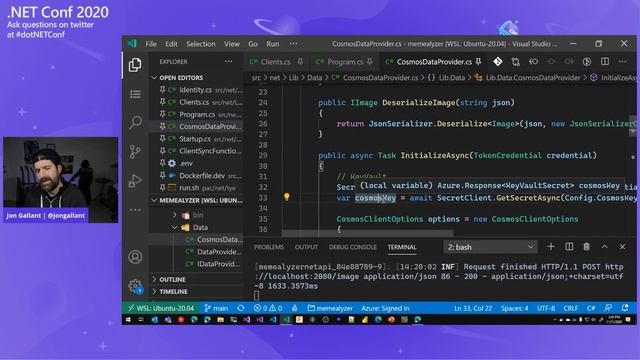Open the Accounts menu icon

point(135,257)
